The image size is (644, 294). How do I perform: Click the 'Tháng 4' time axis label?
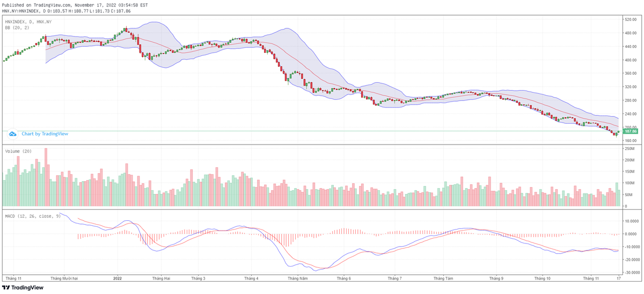pyautogui.click(x=251, y=278)
